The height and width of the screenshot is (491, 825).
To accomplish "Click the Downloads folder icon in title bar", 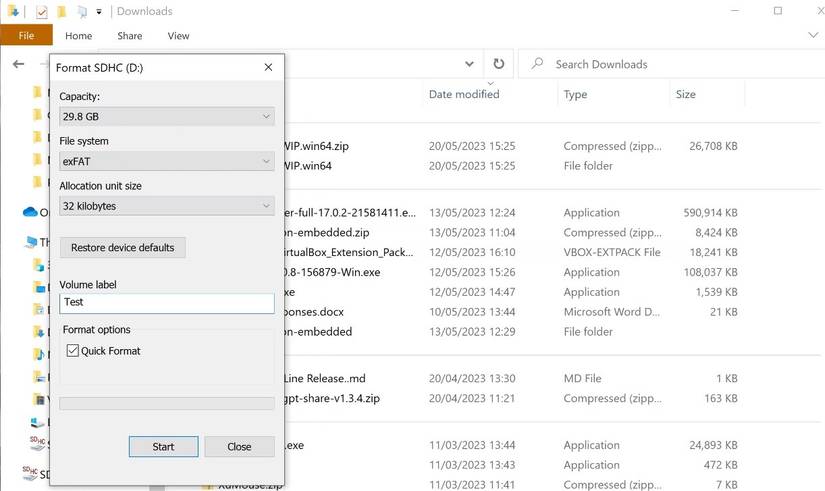I will click(x=13, y=11).
